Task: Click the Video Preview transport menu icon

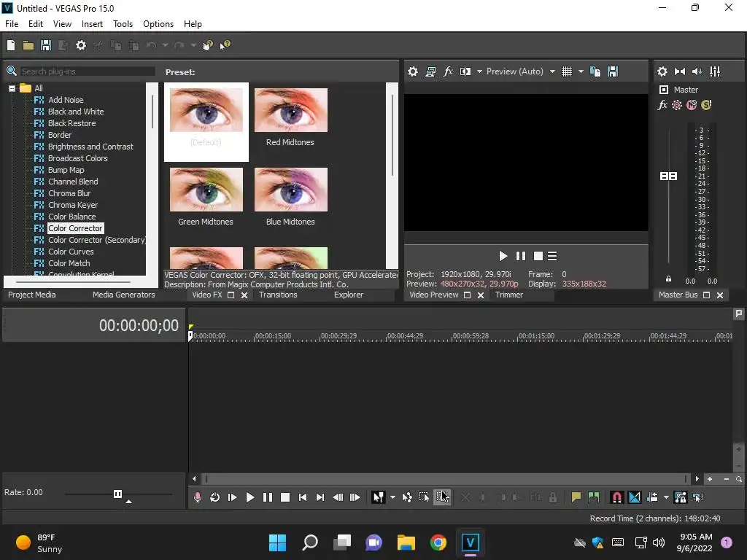Action: [552, 256]
